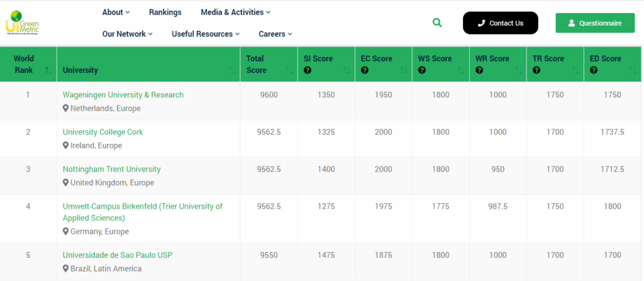Expand the About dropdown menu

point(116,12)
